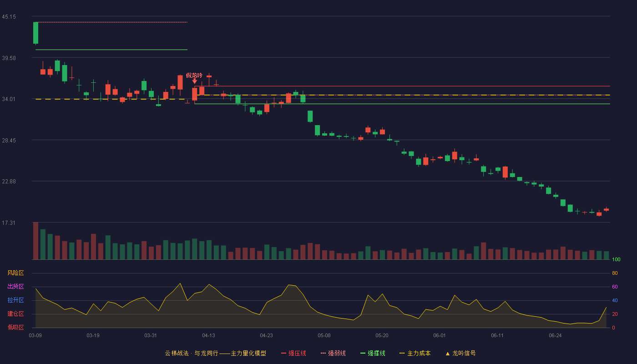The image size is (637, 364).
Task: Select the 风险区 zone label
Action: point(15,273)
